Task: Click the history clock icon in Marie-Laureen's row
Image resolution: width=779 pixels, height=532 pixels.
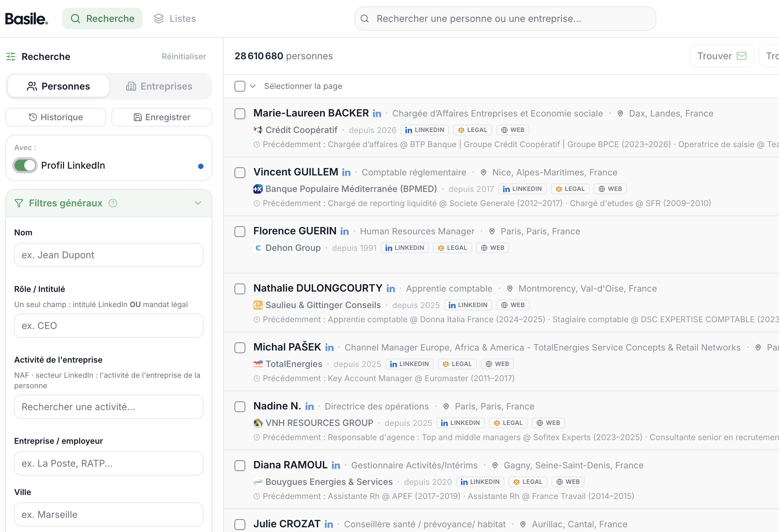Action: click(257, 144)
